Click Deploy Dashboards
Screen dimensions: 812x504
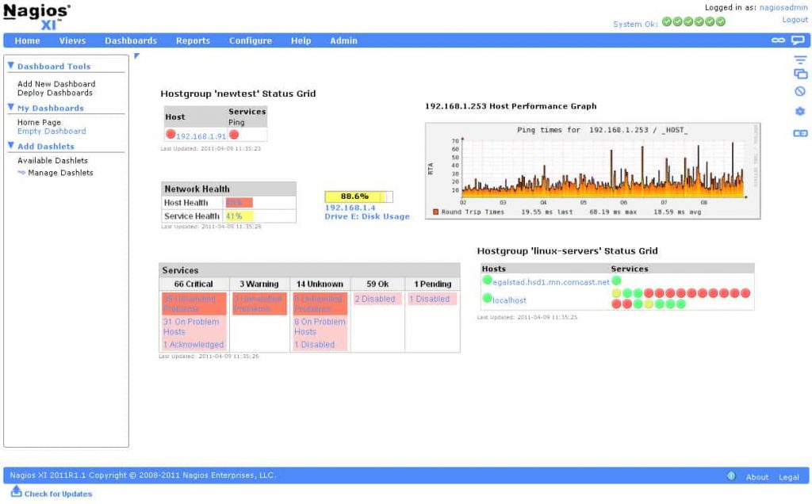[x=55, y=93]
